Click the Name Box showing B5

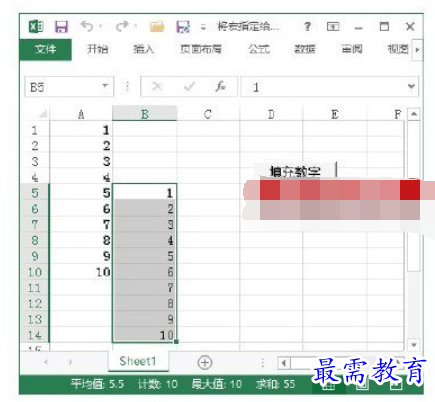coord(63,87)
